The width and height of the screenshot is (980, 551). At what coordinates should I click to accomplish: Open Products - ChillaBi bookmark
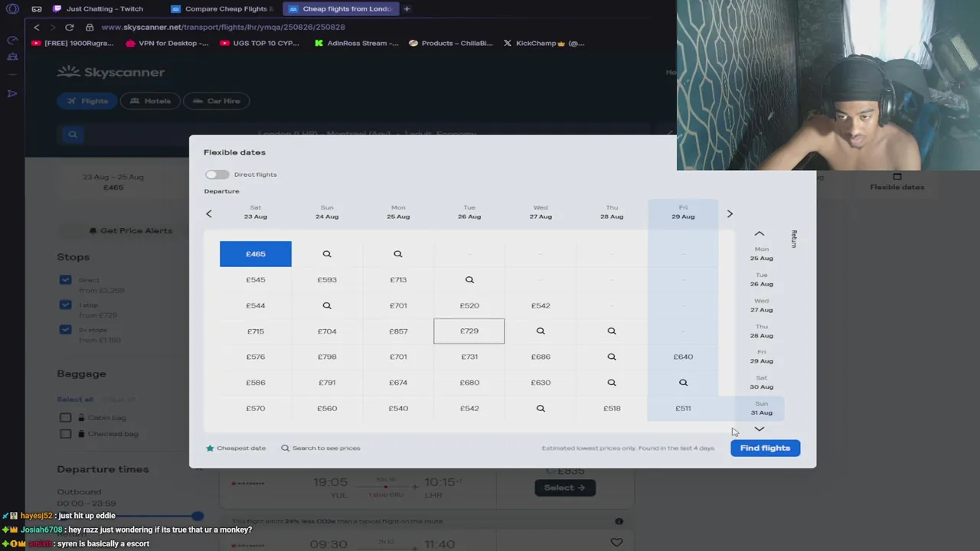point(451,44)
